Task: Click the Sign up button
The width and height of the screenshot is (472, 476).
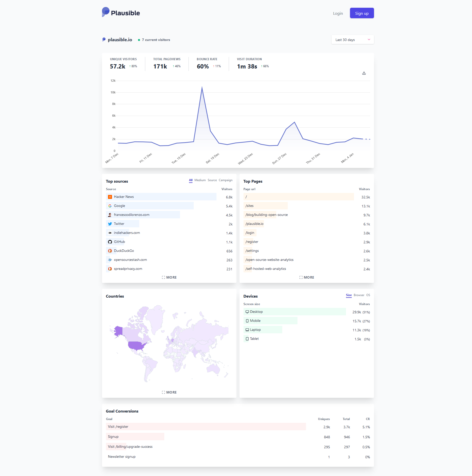Action: coord(362,13)
